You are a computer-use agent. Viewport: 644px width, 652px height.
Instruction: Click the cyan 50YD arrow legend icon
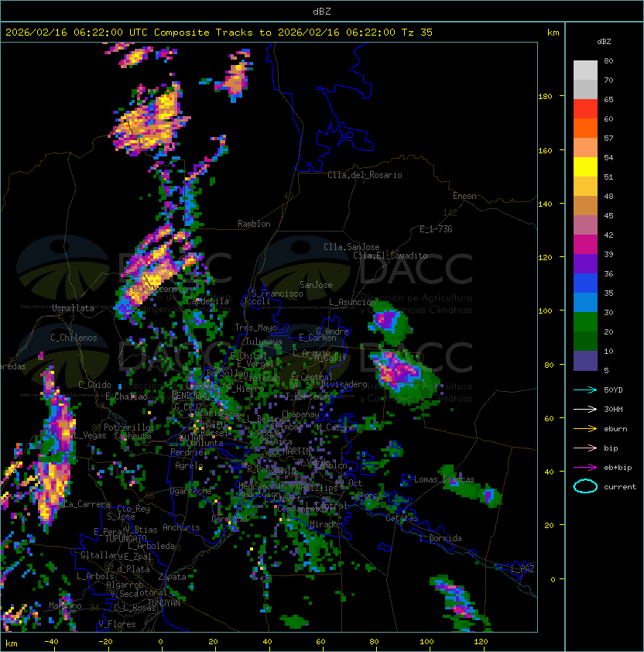[585, 390]
